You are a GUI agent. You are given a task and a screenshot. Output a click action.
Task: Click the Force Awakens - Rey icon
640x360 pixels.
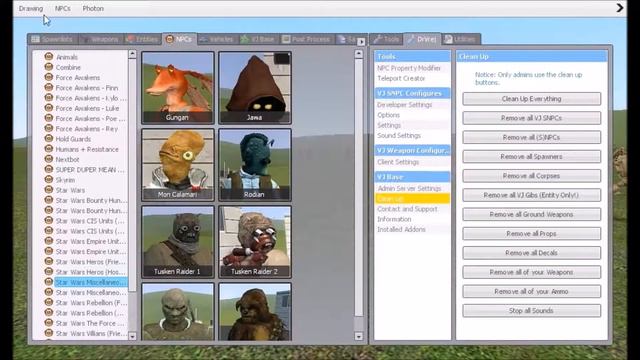click(49, 128)
